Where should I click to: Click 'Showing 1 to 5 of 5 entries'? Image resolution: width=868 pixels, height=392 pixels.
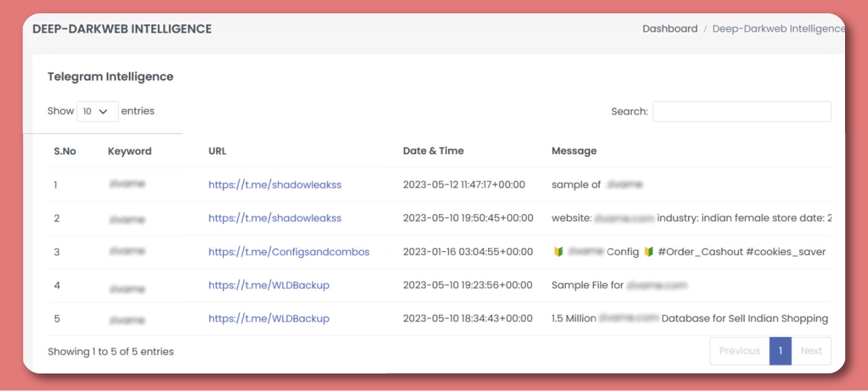click(x=110, y=351)
